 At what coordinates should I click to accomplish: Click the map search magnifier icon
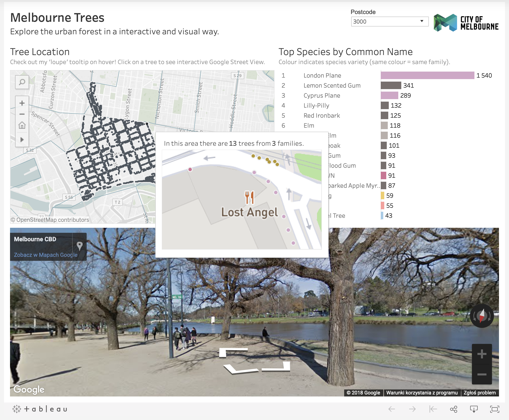coord(22,82)
